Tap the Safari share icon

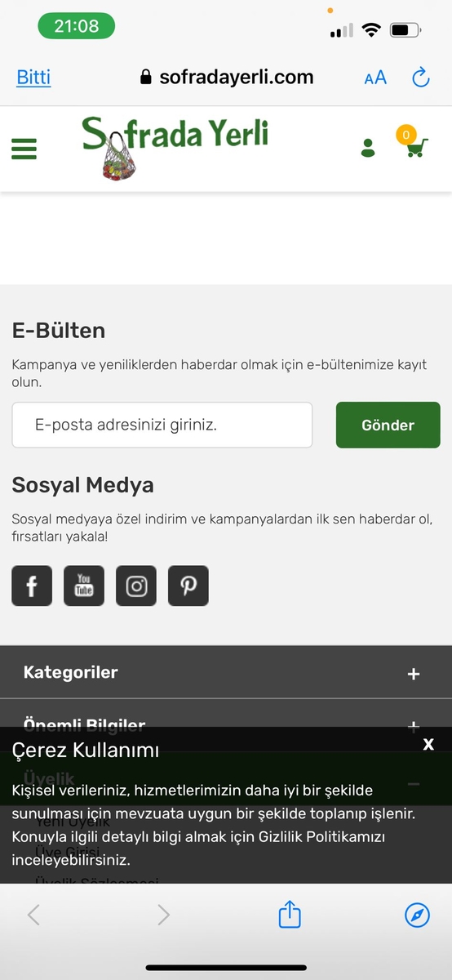pyautogui.click(x=290, y=914)
